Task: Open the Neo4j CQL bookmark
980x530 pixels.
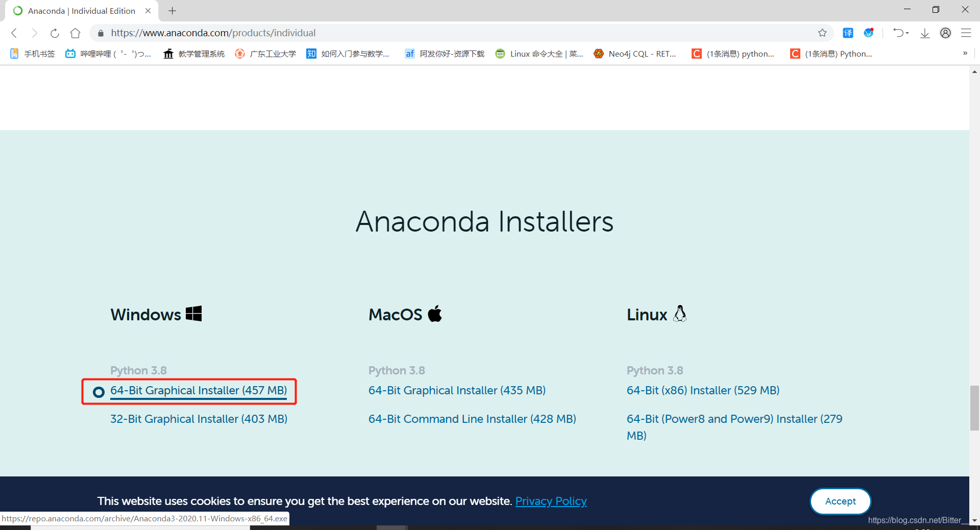Action: (x=635, y=54)
